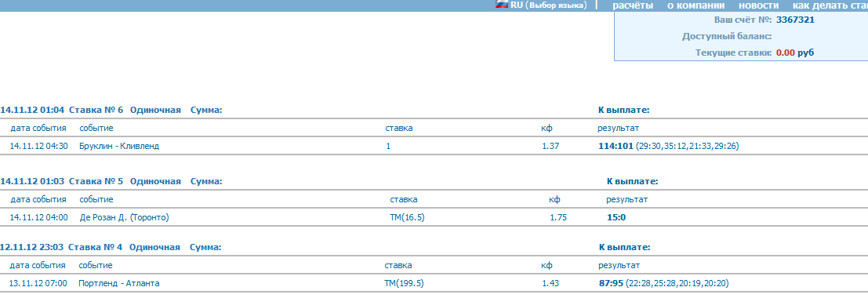Click the event Портленд - Атланта
The width and height of the screenshot is (868, 298).
pos(119,283)
